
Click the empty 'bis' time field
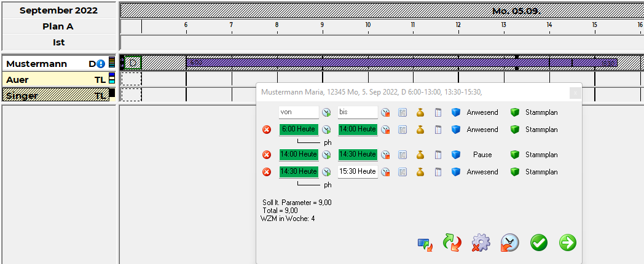[358, 112]
